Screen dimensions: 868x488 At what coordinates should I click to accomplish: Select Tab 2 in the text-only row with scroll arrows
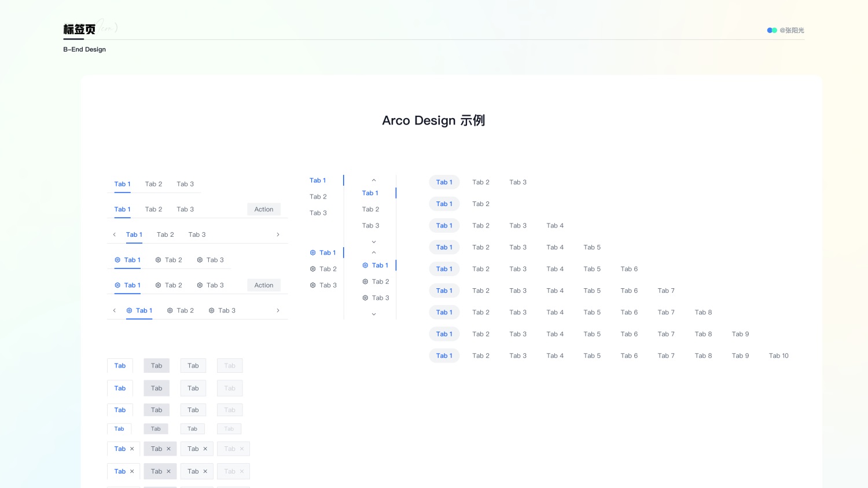(x=165, y=235)
